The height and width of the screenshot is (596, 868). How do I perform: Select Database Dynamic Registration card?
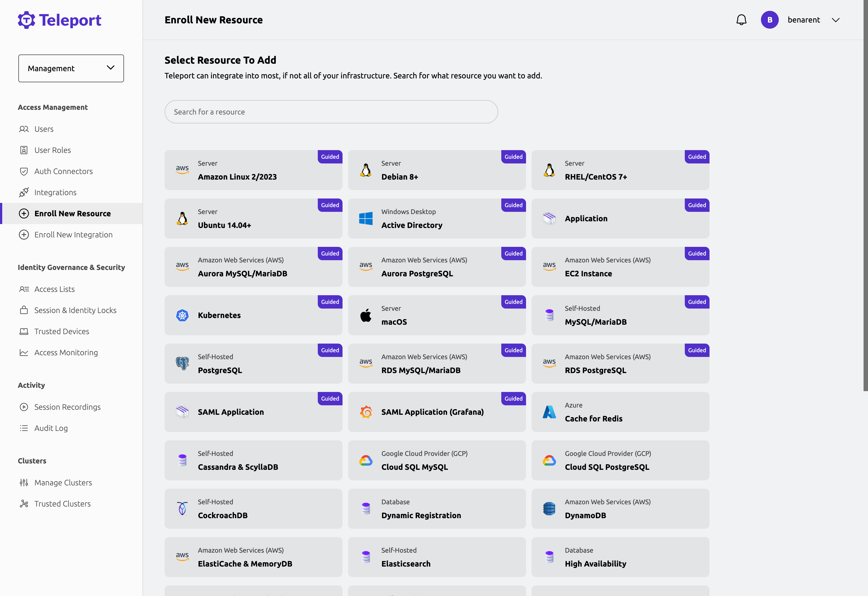coord(437,509)
